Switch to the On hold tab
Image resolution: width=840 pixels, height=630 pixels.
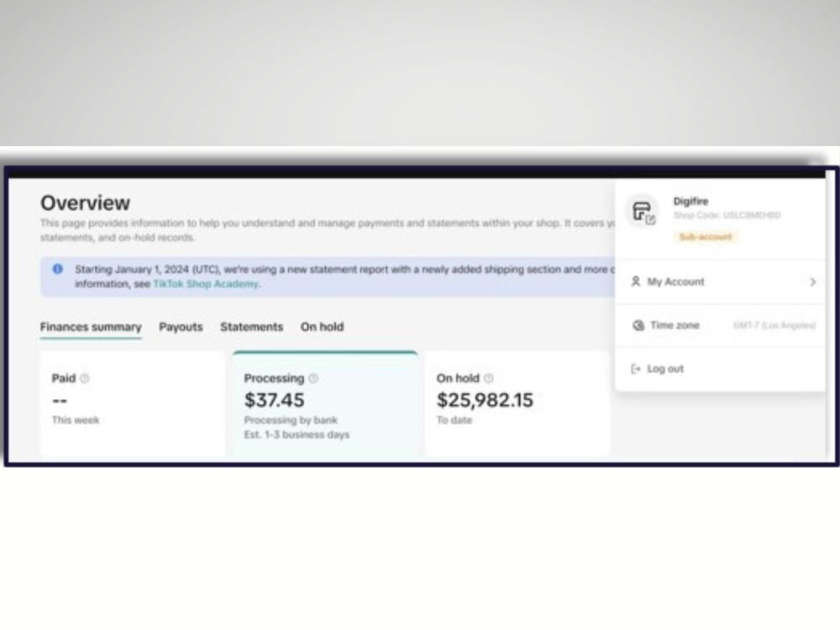point(322,327)
